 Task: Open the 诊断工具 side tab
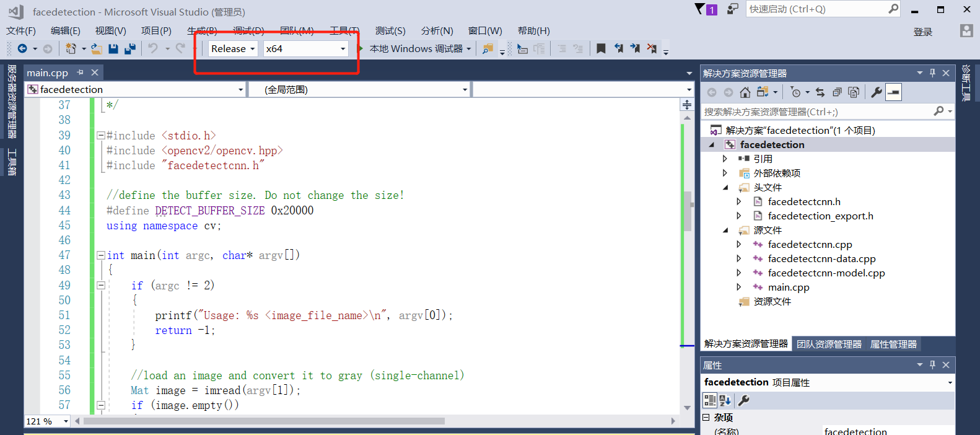[966, 83]
